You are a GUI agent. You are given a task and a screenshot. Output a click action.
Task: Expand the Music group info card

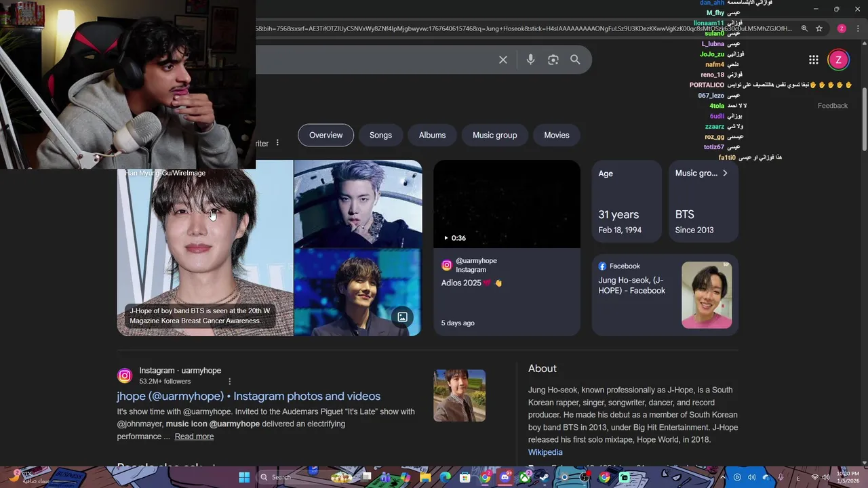703,201
